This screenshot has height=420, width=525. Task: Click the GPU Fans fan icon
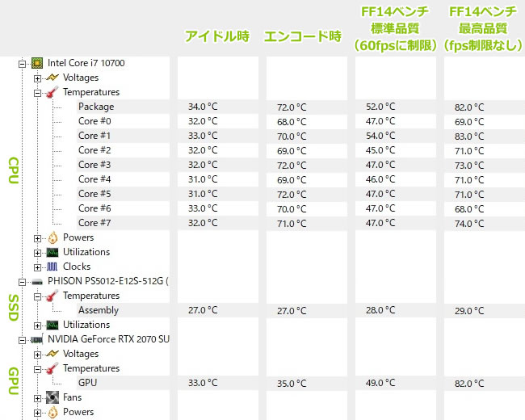click(x=52, y=397)
